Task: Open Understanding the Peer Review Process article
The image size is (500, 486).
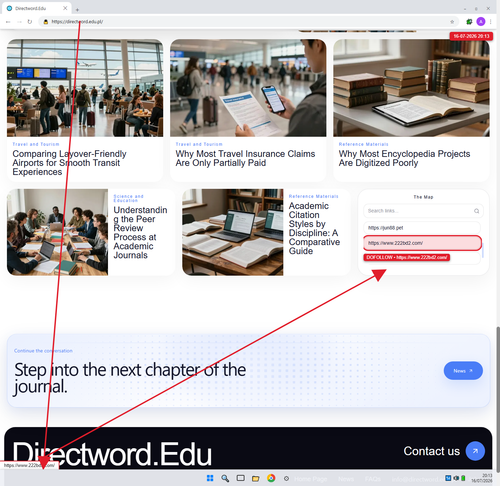Action: (x=140, y=232)
